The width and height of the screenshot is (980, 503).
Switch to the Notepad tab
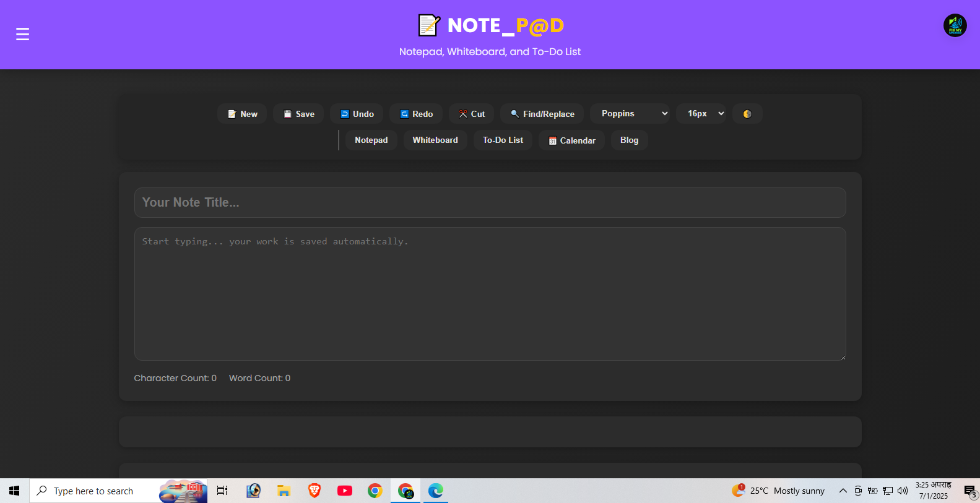pos(371,140)
